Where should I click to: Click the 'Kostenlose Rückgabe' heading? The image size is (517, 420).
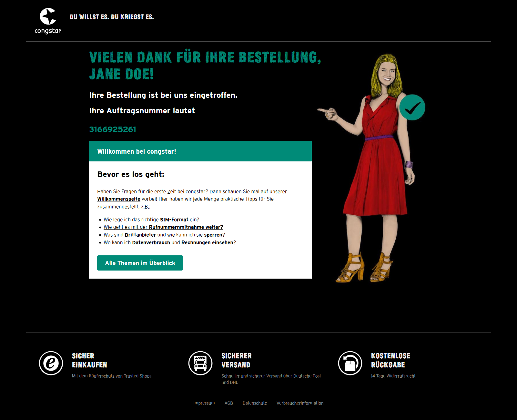point(390,360)
